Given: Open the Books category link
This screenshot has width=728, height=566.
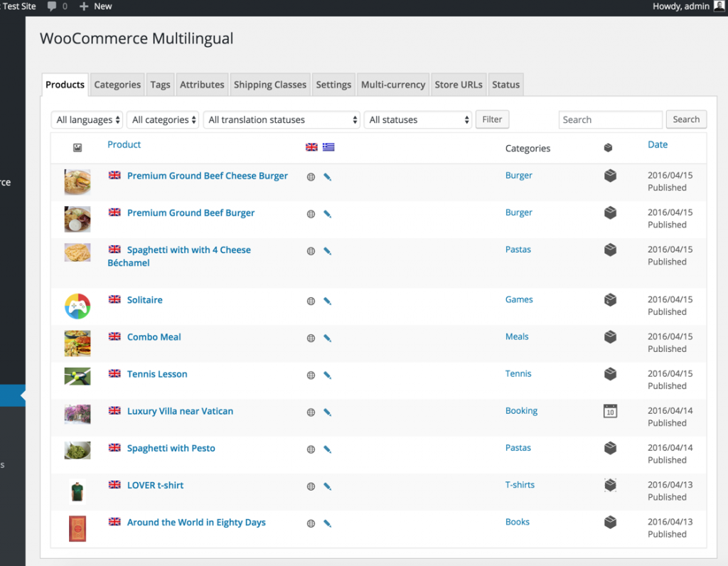Looking at the screenshot, I should [518, 522].
